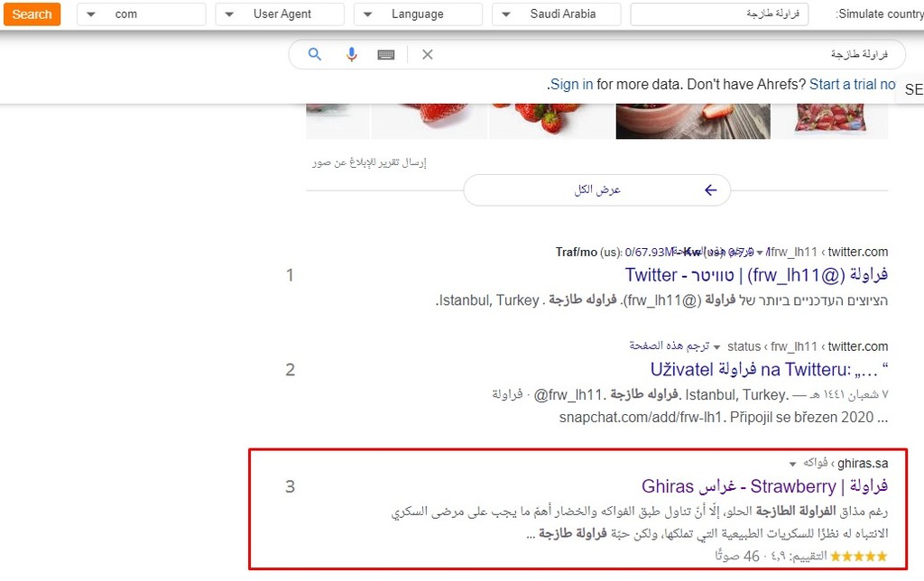The height and width of the screenshot is (581, 924).
Task: Click the Sign in link
Action: (571, 84)
